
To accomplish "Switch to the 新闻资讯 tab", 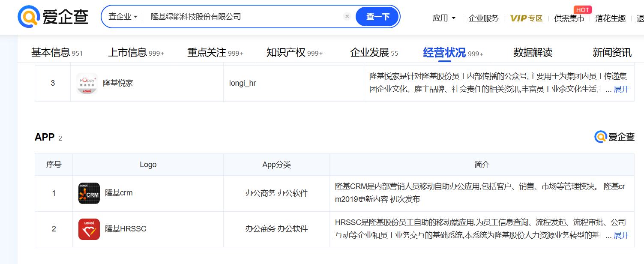I will [x=612, y=53].
